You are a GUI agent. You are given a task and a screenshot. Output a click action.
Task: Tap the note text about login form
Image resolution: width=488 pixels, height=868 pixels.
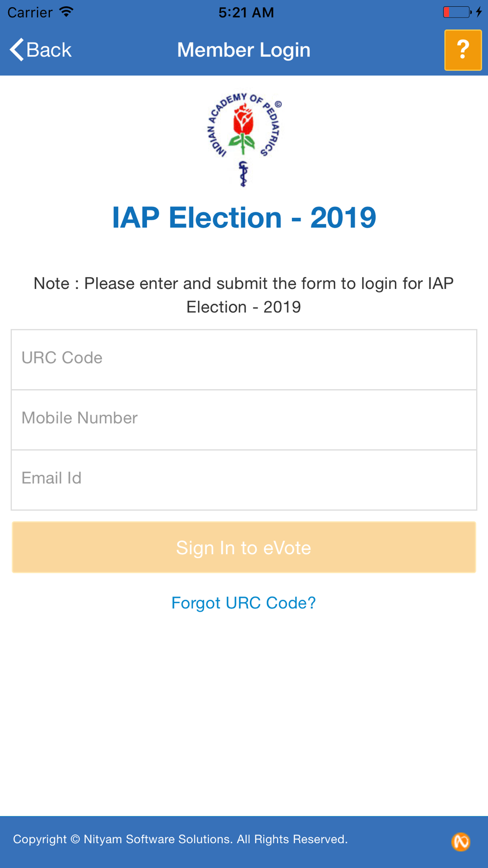[244, 295]
